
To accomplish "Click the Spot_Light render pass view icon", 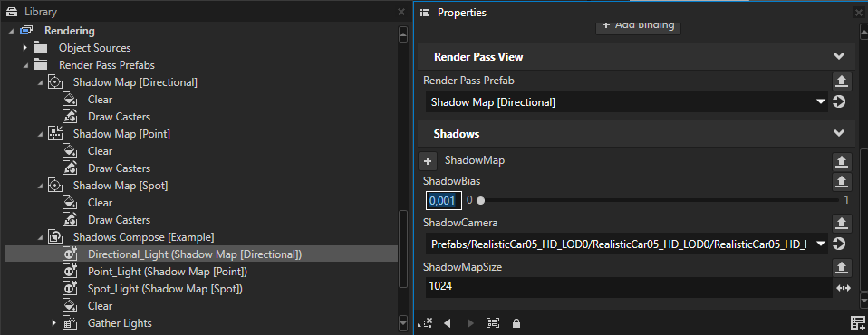I will click(x=69, y=289).
